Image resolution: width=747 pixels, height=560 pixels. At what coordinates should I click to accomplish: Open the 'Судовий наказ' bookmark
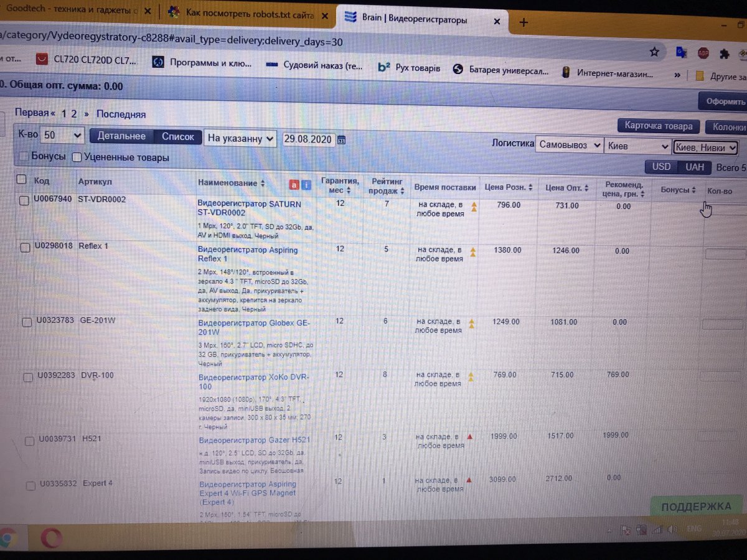click(x=314, y=65)
